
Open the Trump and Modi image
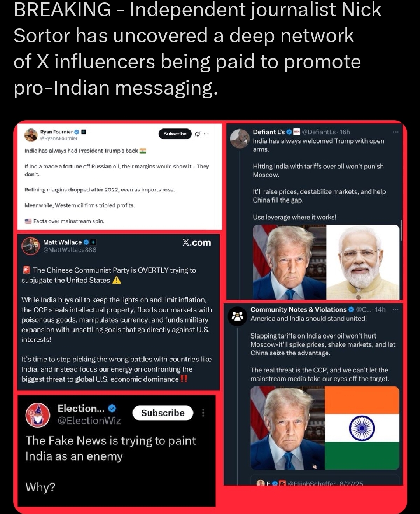coord(326,262)
